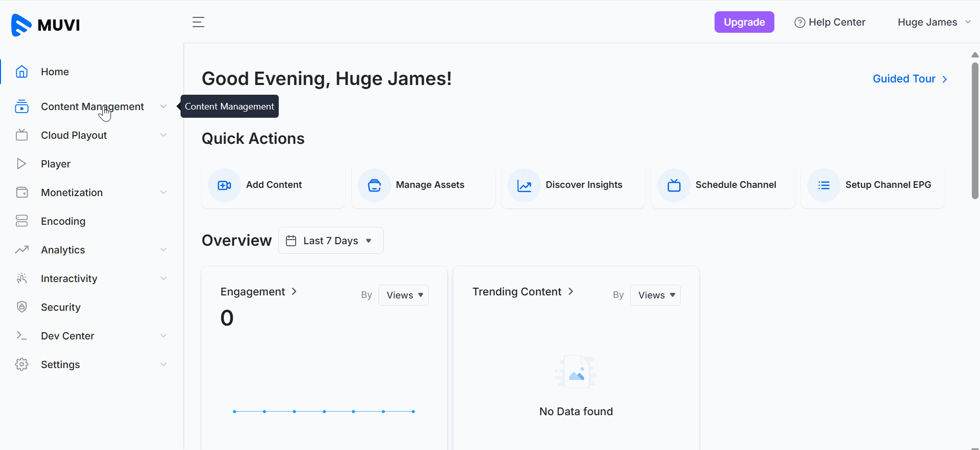Viewport: 980px width, 450px height.
Task: Click the Settings gear icon in sidebar
Action: coord(21,365)
